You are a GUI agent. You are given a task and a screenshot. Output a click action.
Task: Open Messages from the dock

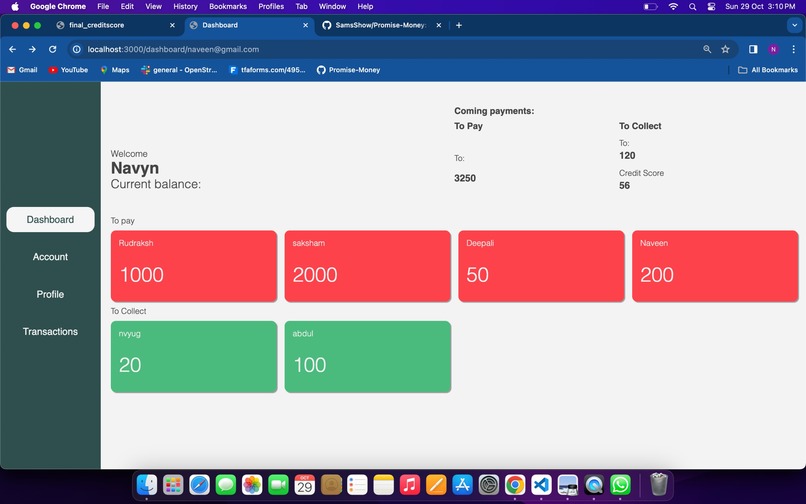click(x=226, y=484)
